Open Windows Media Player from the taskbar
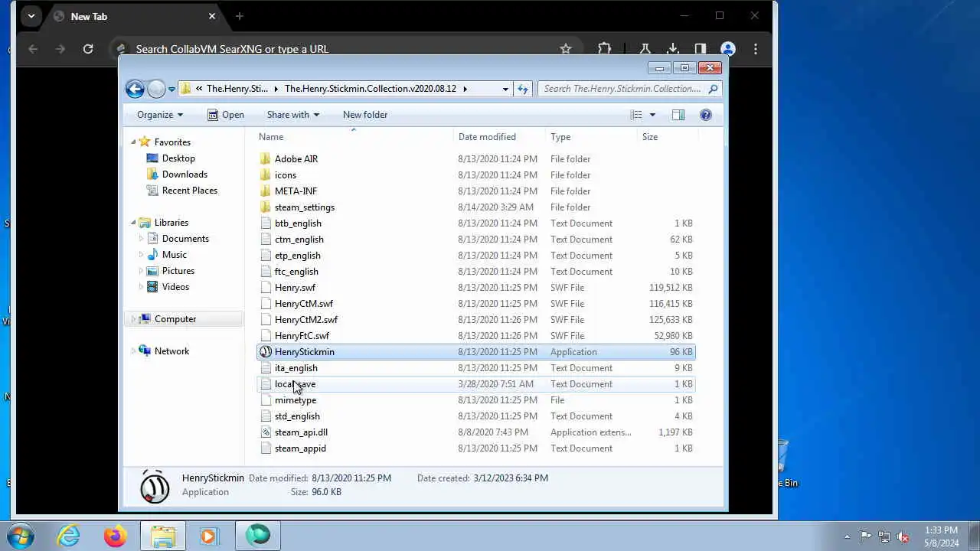Viewport: 980px width, 551px height. 209,536
